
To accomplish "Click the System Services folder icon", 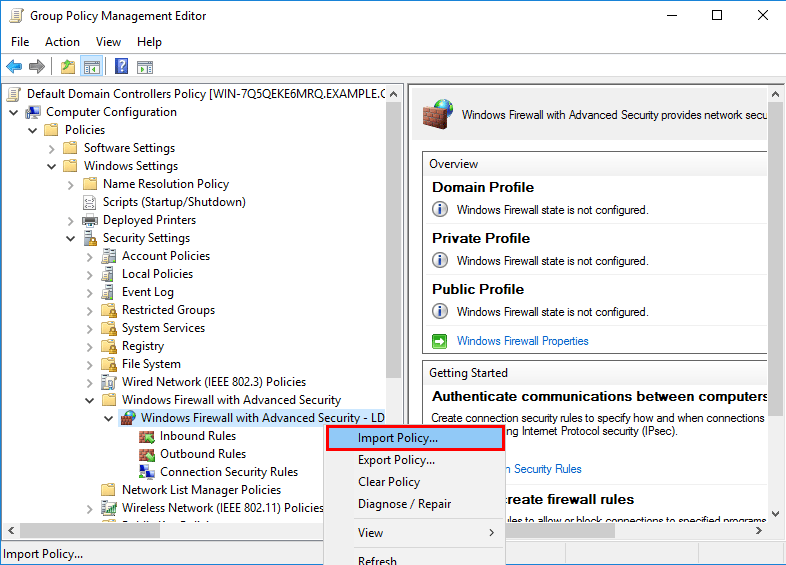I will tap(109, 328).
